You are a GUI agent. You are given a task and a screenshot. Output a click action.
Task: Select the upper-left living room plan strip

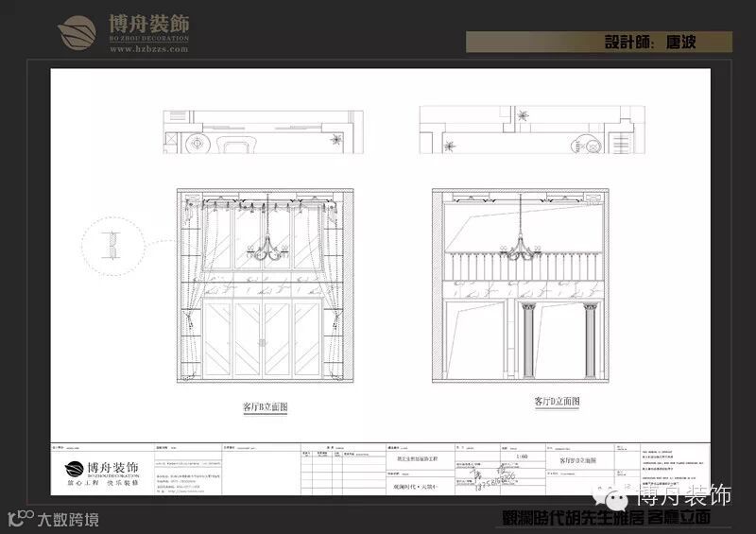(264, 131)
